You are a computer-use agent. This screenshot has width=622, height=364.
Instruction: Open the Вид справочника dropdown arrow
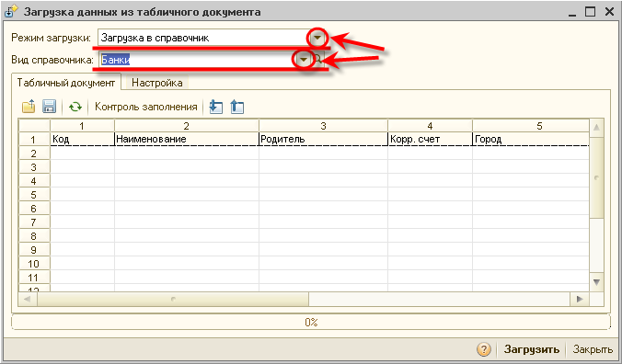[x=304, y=60]
